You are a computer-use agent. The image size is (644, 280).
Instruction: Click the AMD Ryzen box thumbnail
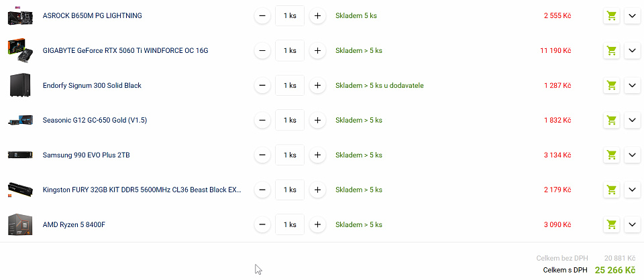pyautogui.click(x=19, y=224)
